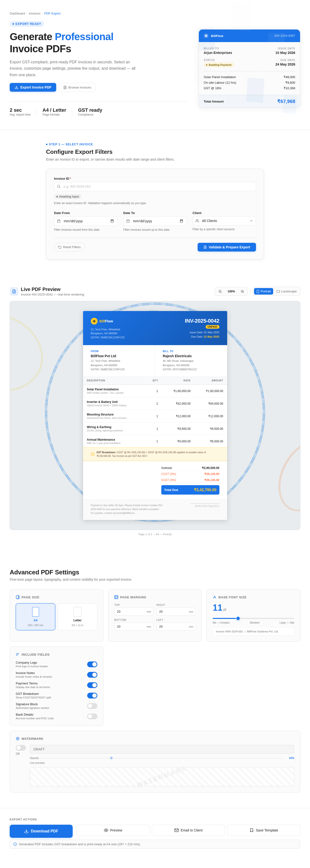Click the Inverter & Battery Unit row
Screen dimensions: 310x868
(x=155, y=404)
